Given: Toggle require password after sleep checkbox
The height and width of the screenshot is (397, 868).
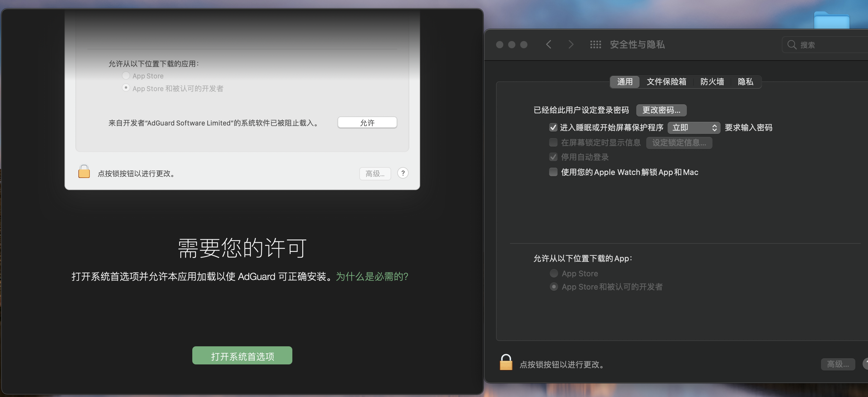Looking at the screenshot, I should [x=553, y=128].
